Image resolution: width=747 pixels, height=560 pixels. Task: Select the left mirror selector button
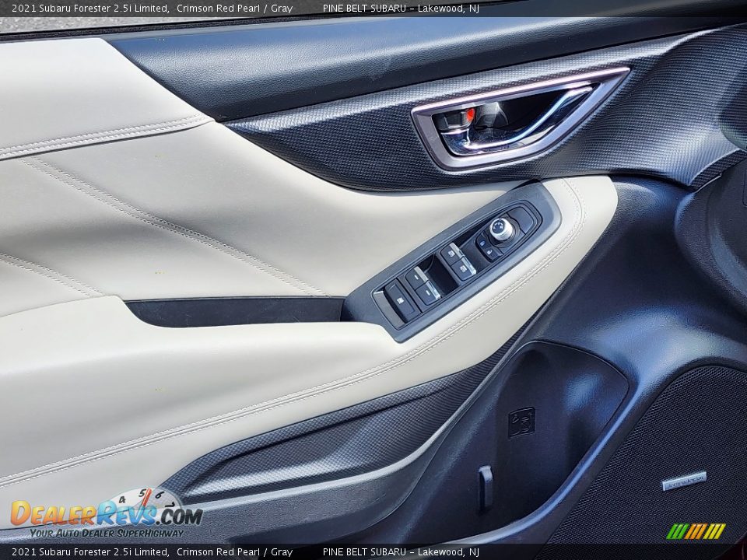coord(483,242)
